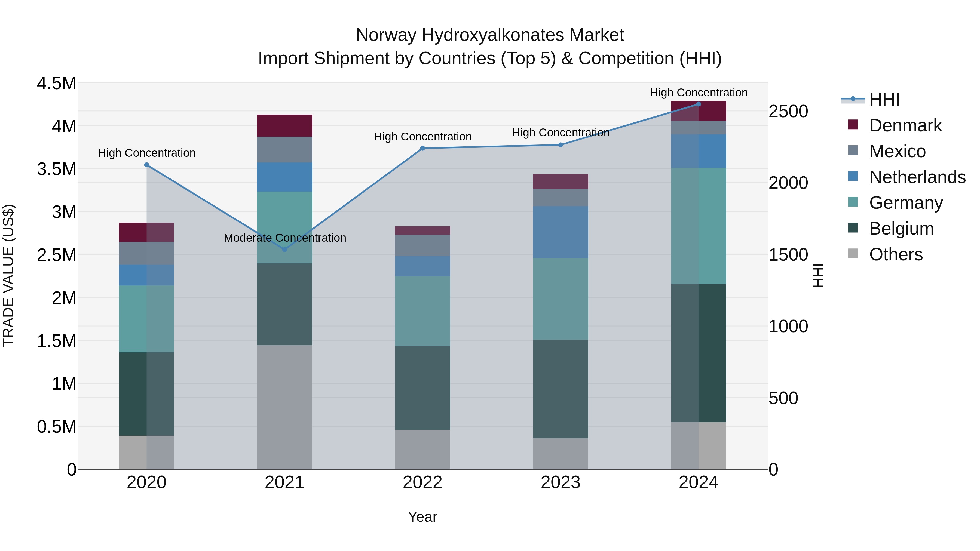
Task: Select the 2022 Others bar segment
Action: pyautogui.click(x=422, y=450)
